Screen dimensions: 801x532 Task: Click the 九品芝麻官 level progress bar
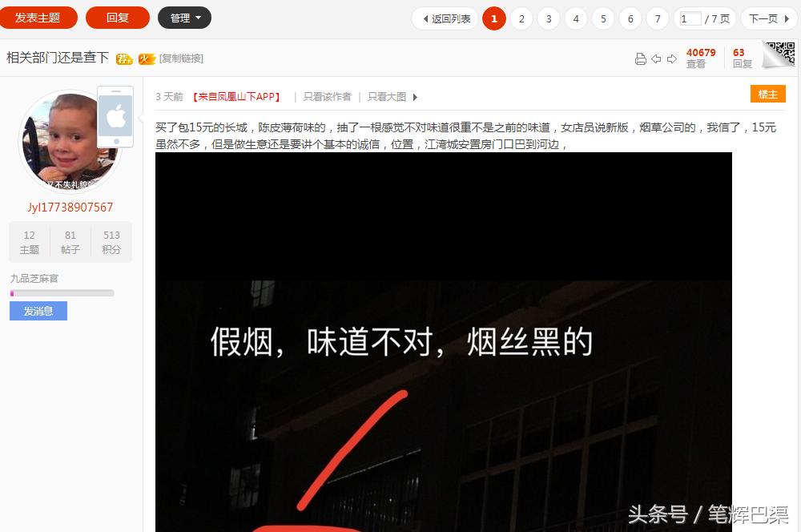pyautogui.click(x=62, y=292)
